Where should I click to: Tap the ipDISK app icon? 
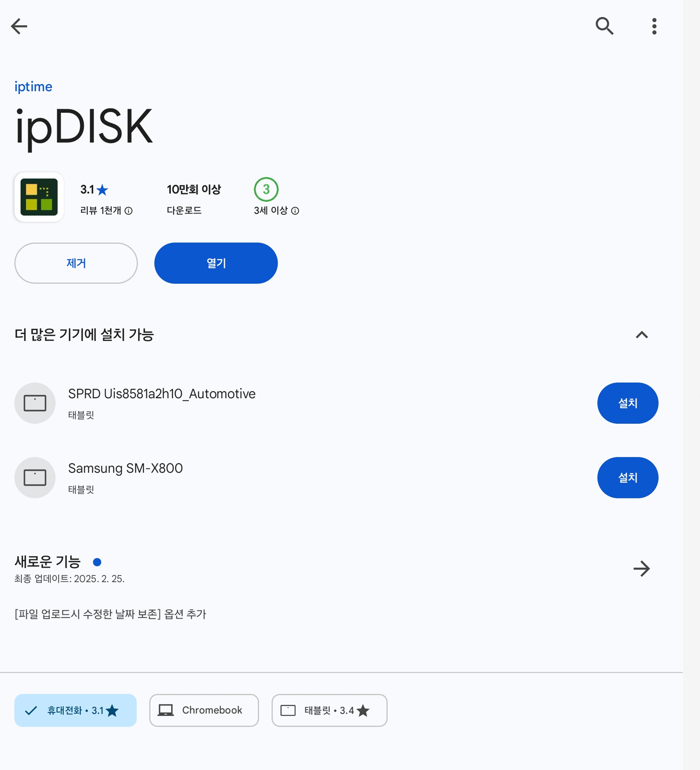pyautogui.click(x=39, y=197)
